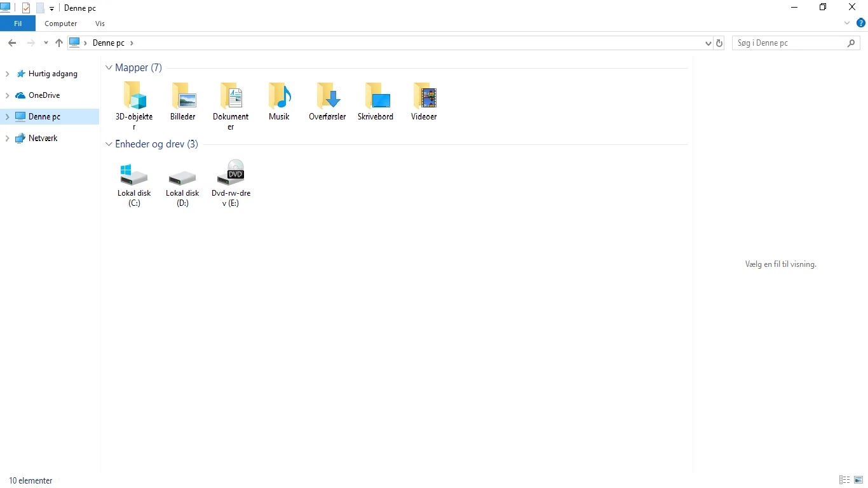
Task: Select Lokal disk (C:) drive
Action: (x=134, y=184)
